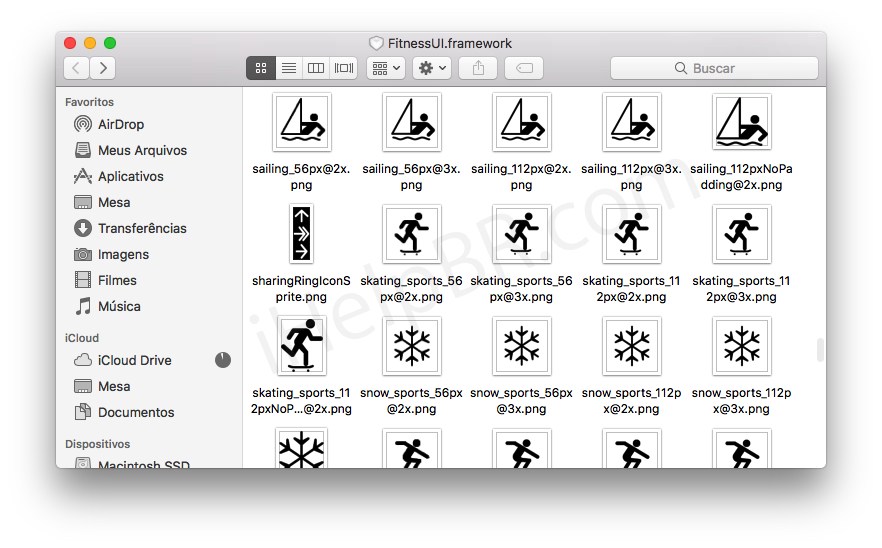882x548 pixels.
Task: Click the Favoritos sidebar heading
Action: [x=89, y=102]
